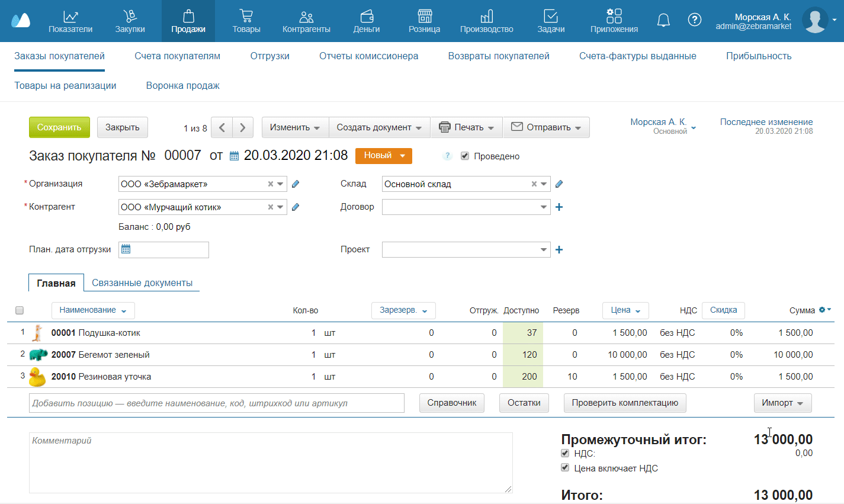844x504 pixels.
Task: Toggle Цена включает НДС checkbox
Action: click(565, 468)
